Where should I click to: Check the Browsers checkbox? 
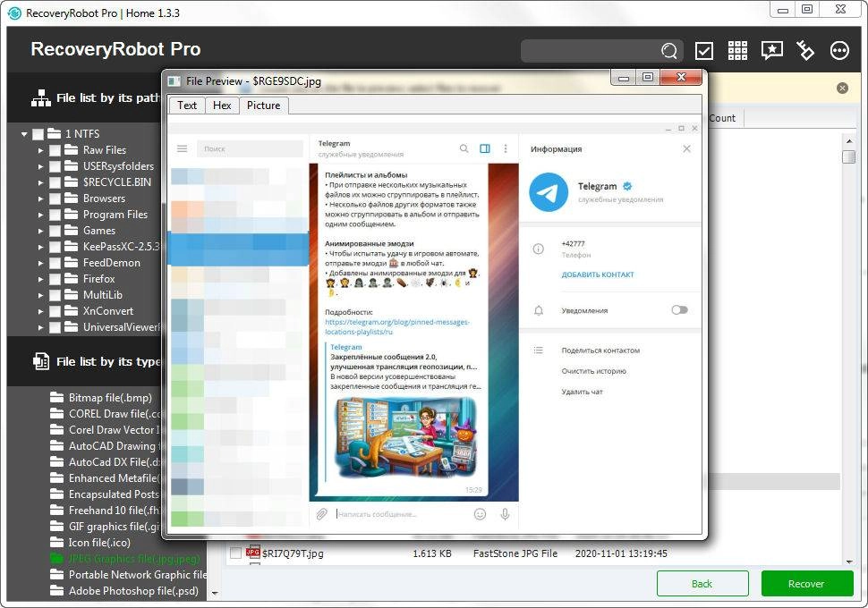pyautogui.click(x=55, y=198)
